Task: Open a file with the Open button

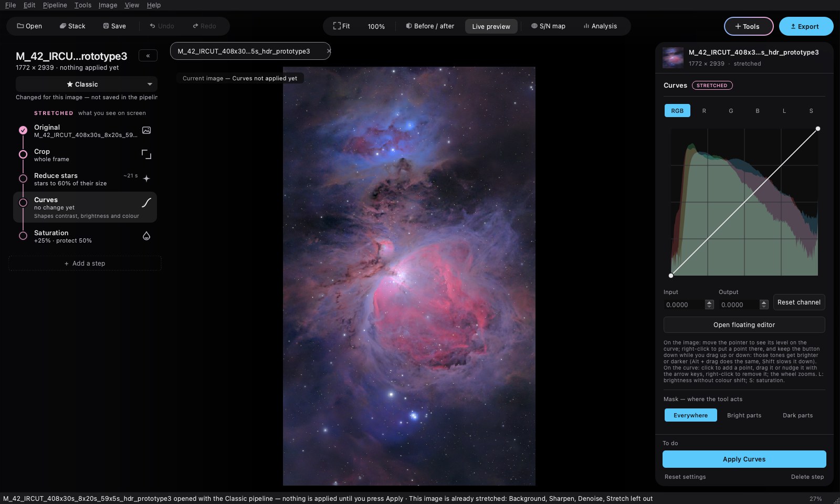Action: [29, 26]
